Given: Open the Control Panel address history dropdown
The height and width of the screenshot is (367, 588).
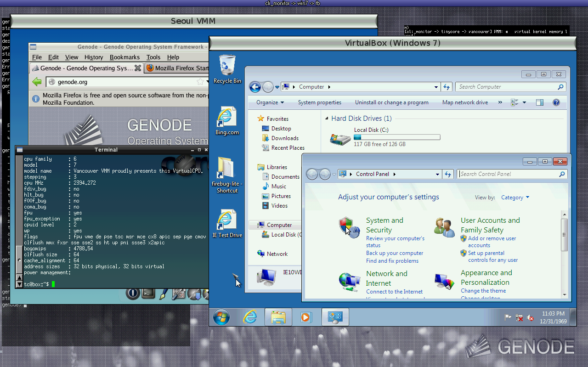Looking at the screenshot, I should (x=437, y=174).
